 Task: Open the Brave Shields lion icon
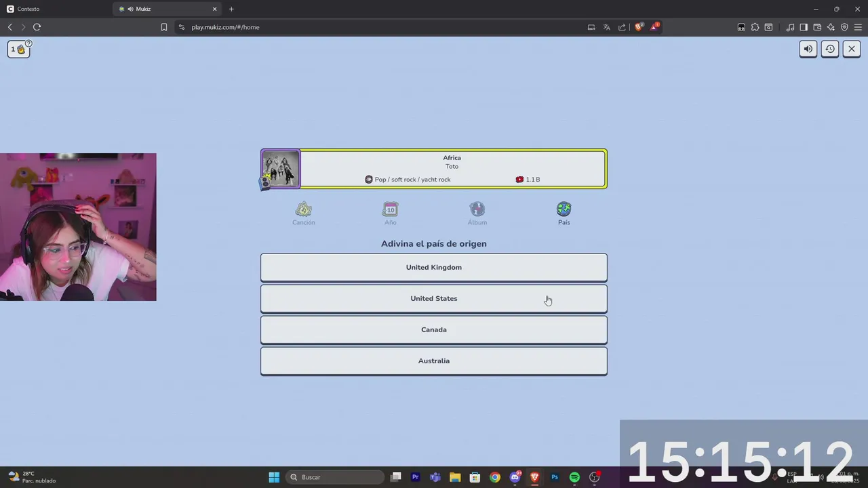point(638,27)
